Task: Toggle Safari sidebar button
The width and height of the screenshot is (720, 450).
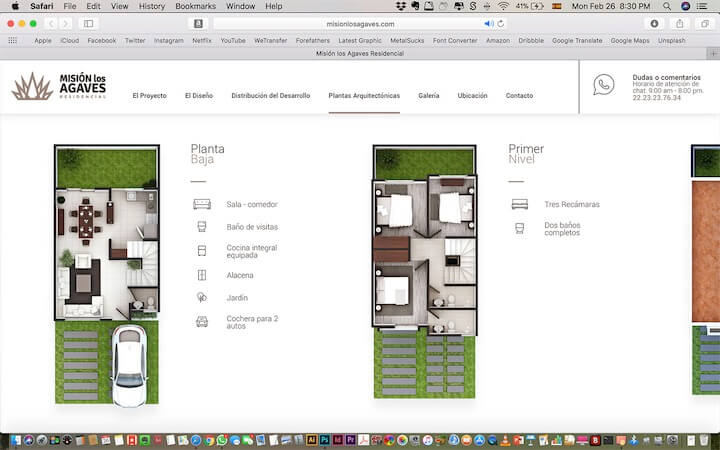Action: tap(88, 23)
